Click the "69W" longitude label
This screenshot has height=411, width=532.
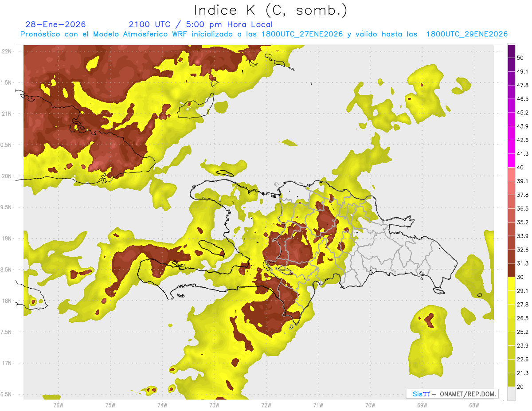(422, 405)
